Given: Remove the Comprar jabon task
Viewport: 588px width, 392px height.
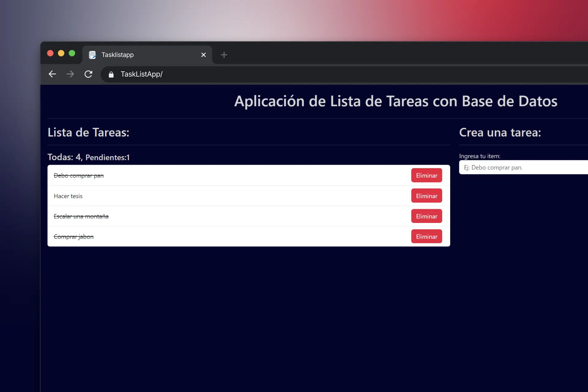Looking at the screenshot, I should (426, 236).
